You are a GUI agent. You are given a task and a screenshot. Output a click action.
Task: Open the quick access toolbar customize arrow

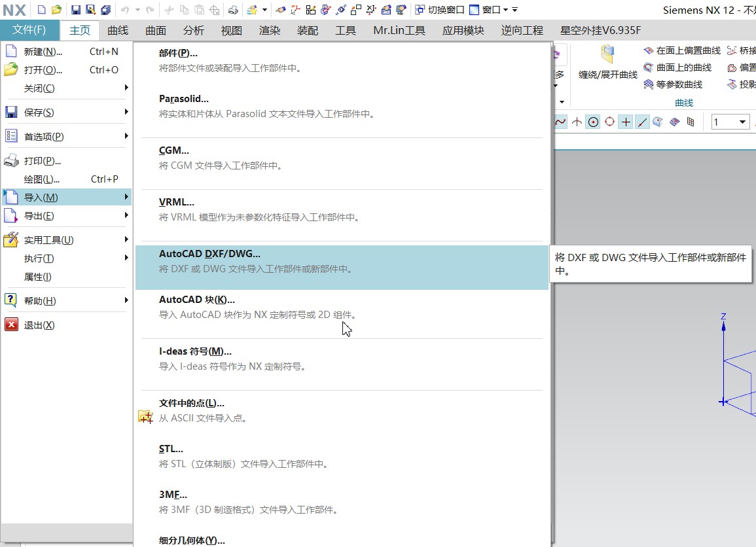pos(514,10)
